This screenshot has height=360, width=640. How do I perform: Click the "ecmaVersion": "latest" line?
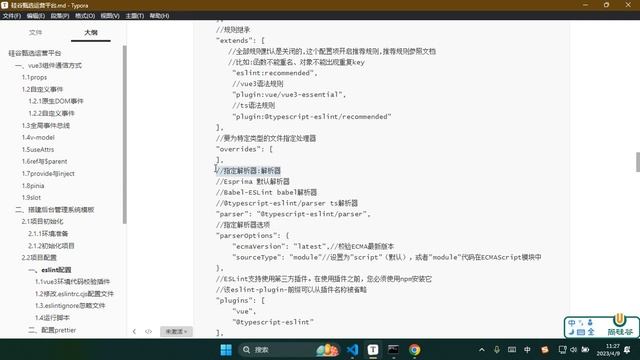pos(313,246)
